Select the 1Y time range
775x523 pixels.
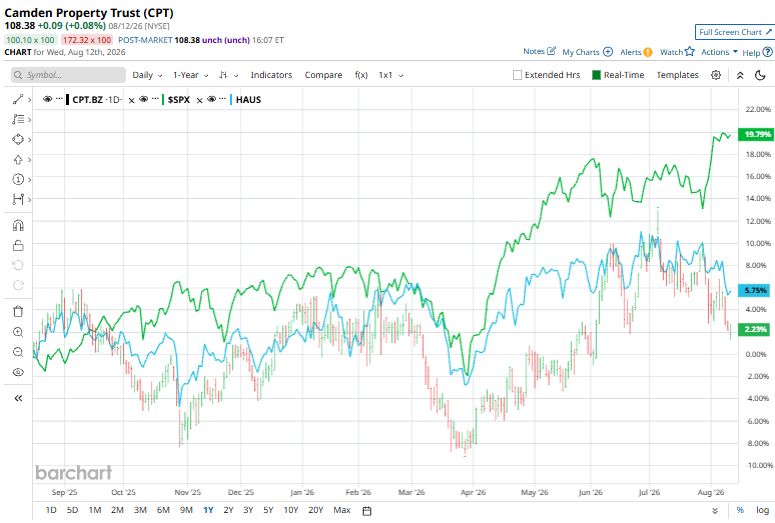(x=208, y=510)
